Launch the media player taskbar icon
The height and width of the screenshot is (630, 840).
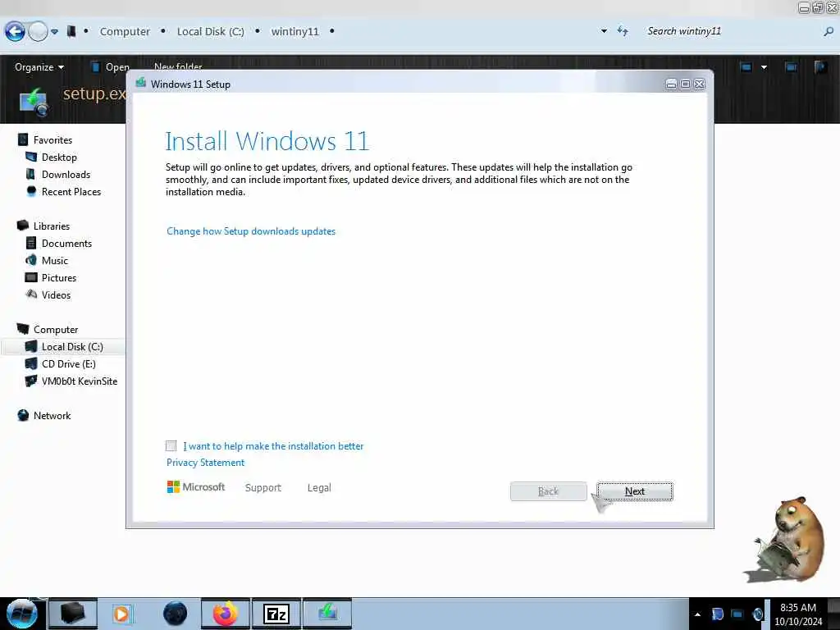pyautogui.click(x=122, y=614)
